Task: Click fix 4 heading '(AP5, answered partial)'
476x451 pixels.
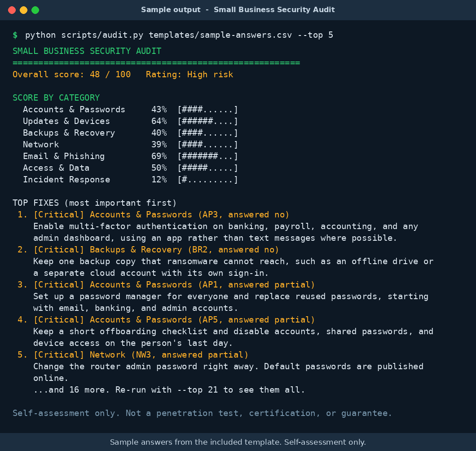Action: (x=256, y=320)
